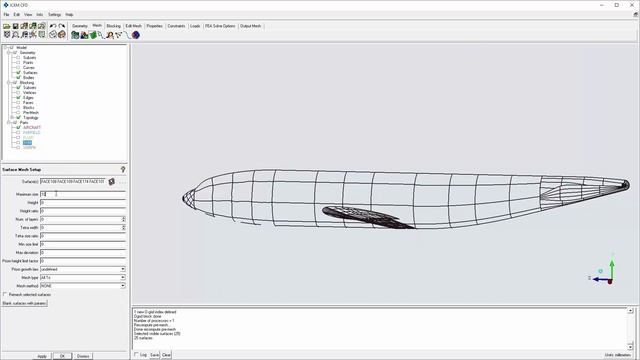
Task: Click the zoom magnifier icon in toolbar
Action: (16, 35)
